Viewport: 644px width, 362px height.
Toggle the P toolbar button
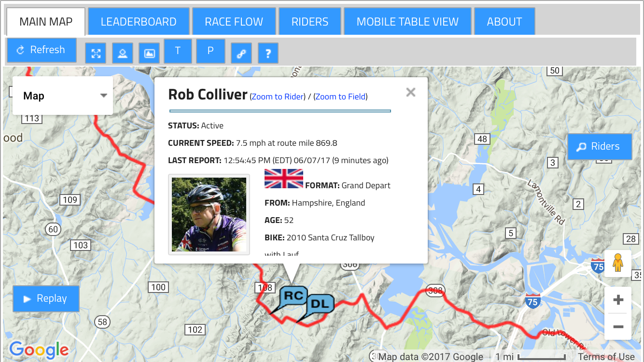click(210, 51)
